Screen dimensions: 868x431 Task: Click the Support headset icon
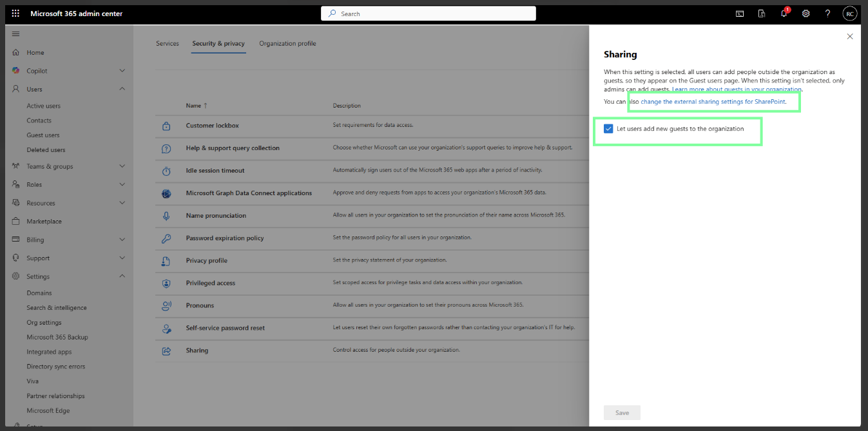point(15,258)
